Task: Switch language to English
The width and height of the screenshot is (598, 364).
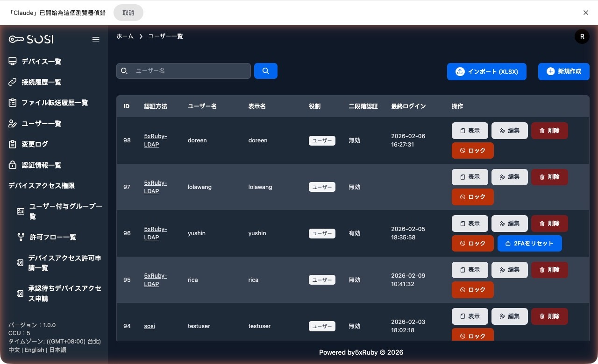Action: 34,350
